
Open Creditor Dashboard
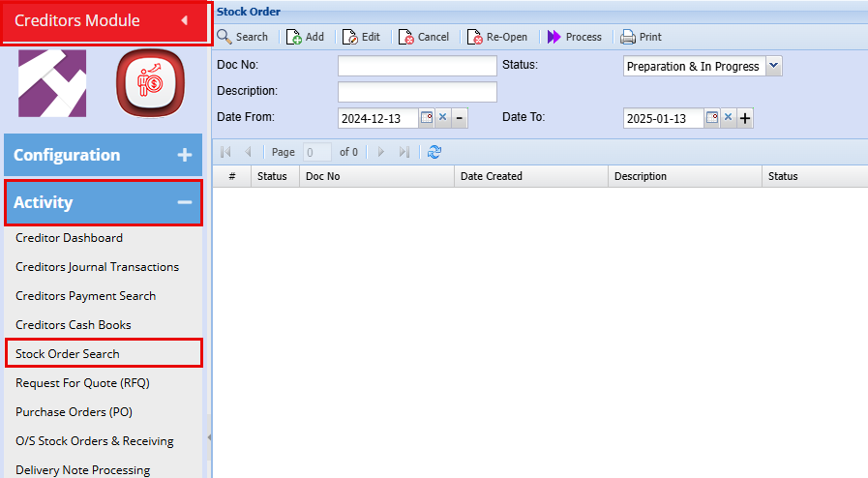coord(70,238)
